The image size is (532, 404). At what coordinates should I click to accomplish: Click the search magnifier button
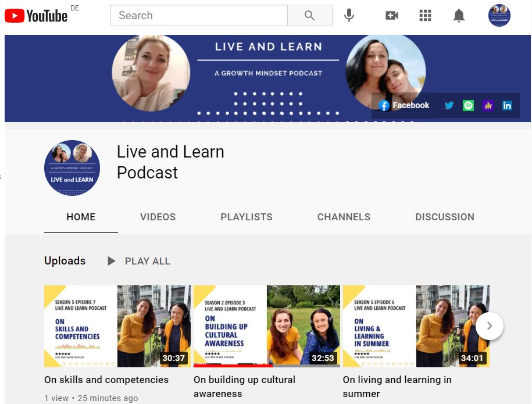click(309, 16)
